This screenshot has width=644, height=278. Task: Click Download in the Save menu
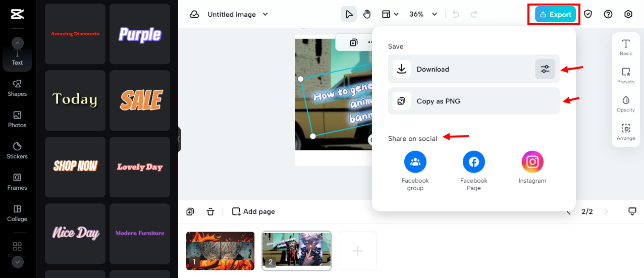pyautogui.click(x=474, y=69)
